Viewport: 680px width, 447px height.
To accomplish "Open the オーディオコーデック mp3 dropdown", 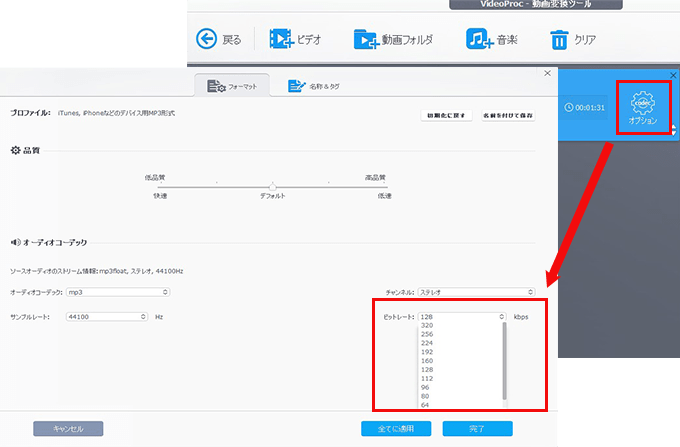I will click(x=118, y=292).
